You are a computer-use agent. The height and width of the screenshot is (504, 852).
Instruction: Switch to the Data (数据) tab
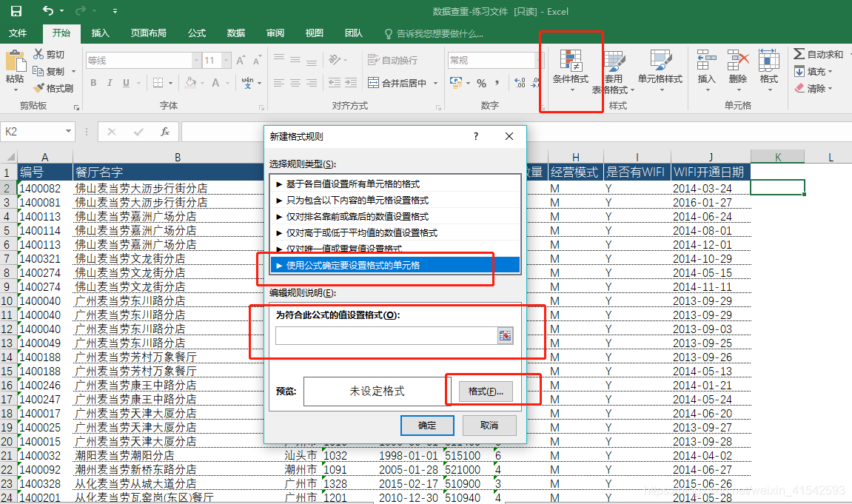pyautogui.click(x=236, y=33)
